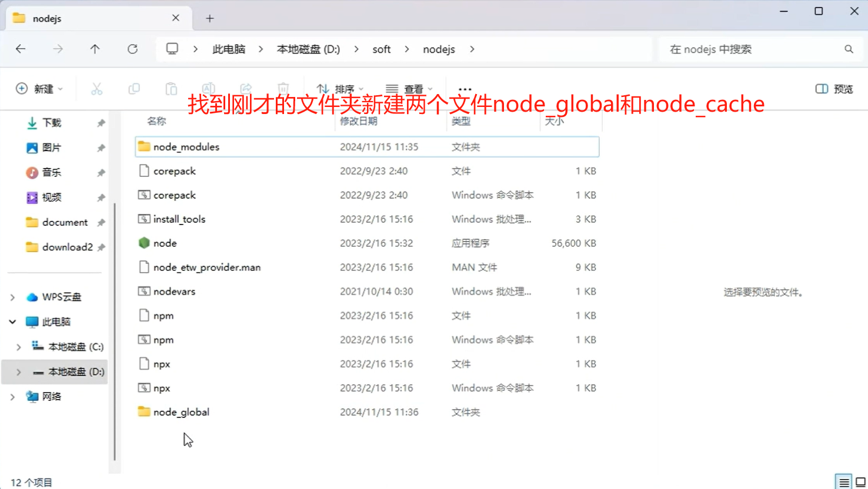Click the PC monitor icon in address bar
Image resolution: width=868 pixels, height=489 pixels.
(x=172, y=49)
